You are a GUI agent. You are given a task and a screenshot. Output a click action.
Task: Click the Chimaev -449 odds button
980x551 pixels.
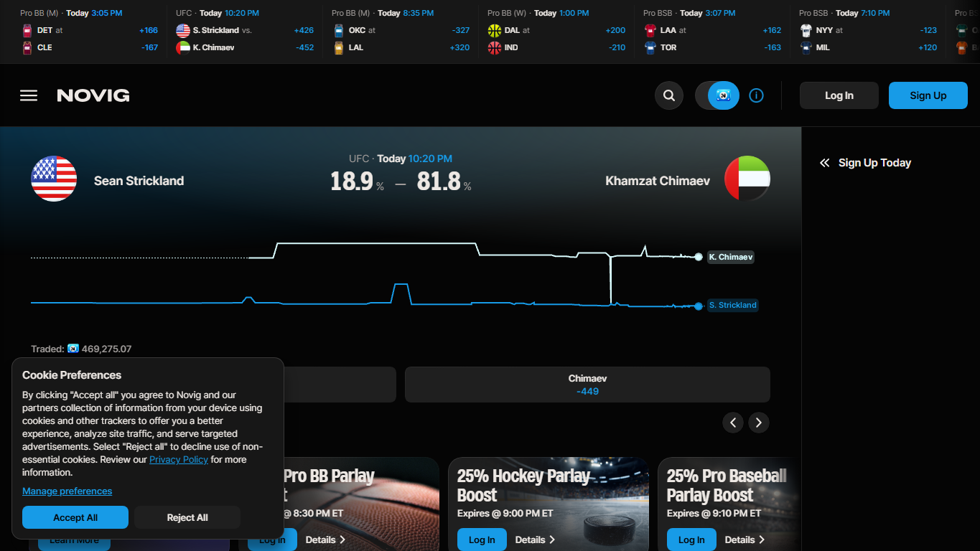tap(587, 385)
